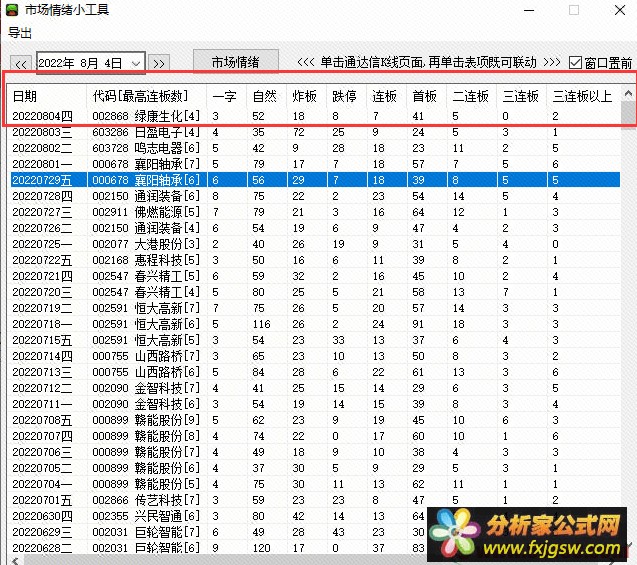This screenshot has width=637, height=565.
Task: Click the 跌停 column header
Action: pos(347,96)
